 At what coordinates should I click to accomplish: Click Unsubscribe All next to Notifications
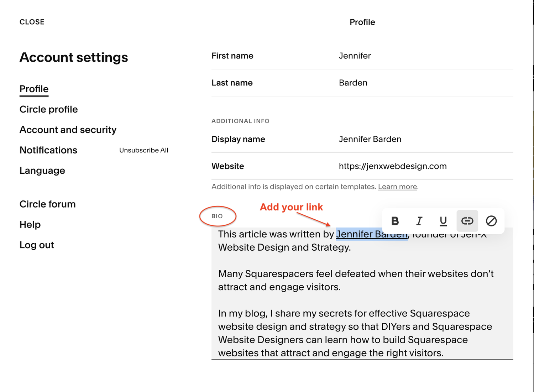point(144,150)
